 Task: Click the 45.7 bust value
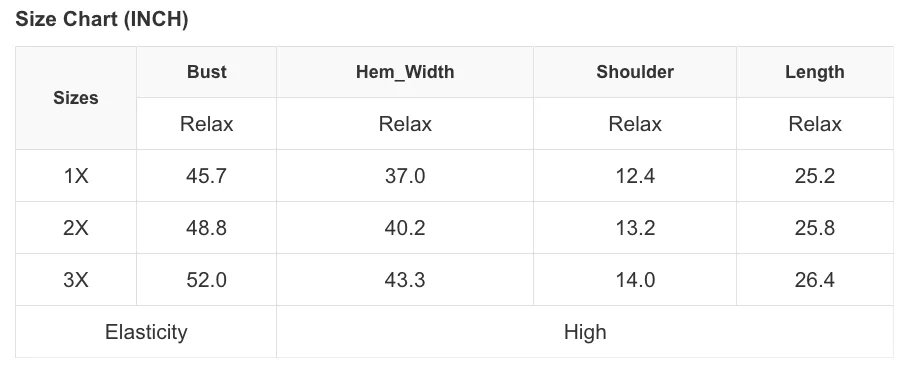coord(207,176)
